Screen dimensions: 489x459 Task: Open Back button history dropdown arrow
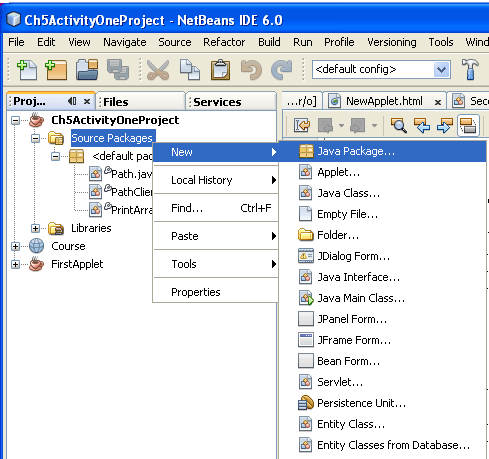pos(341,126)
